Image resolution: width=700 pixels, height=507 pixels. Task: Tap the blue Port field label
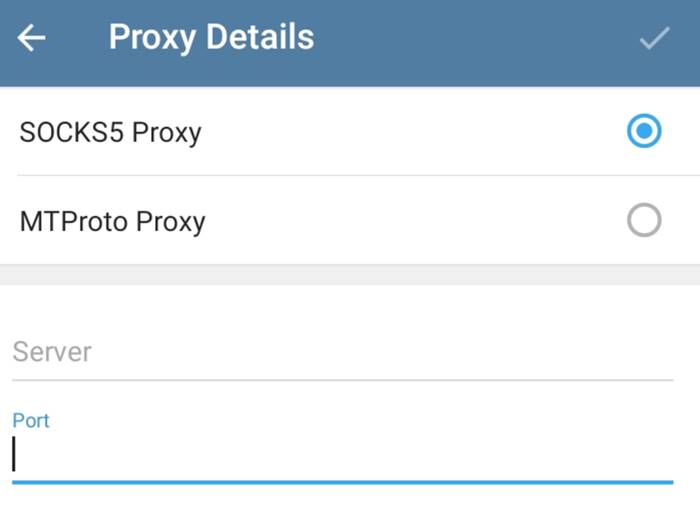pyautogui.click(x=31, y=420)
